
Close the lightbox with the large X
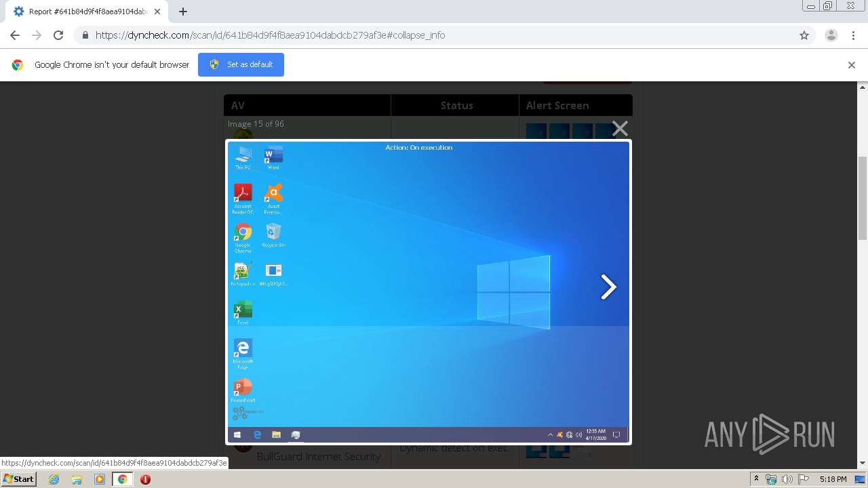[x=620, y=129]
